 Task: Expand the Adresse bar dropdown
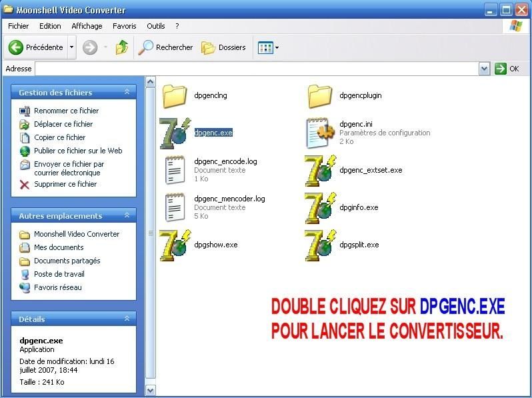(484, 69)
